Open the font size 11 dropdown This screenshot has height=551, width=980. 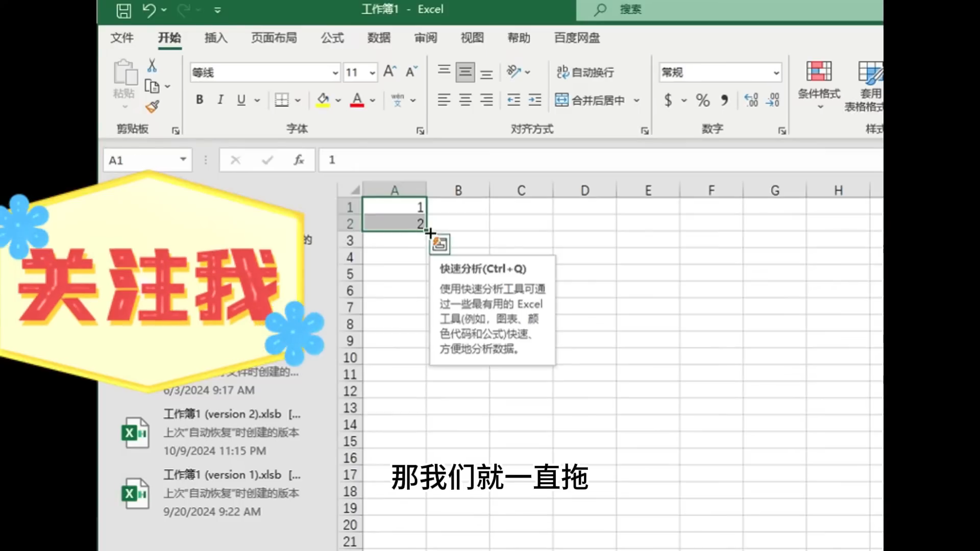[373, 73]
